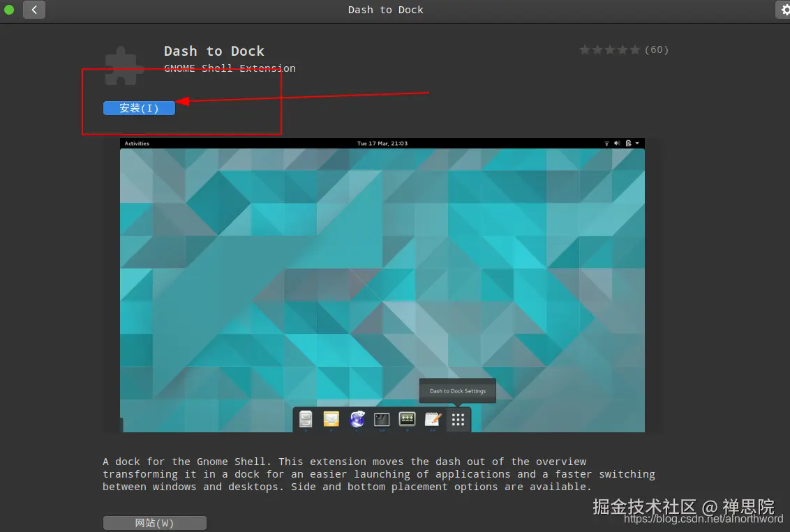
Task: Click the 网站(W) website button
Action: pyautogui.click(x=155, y=523)
